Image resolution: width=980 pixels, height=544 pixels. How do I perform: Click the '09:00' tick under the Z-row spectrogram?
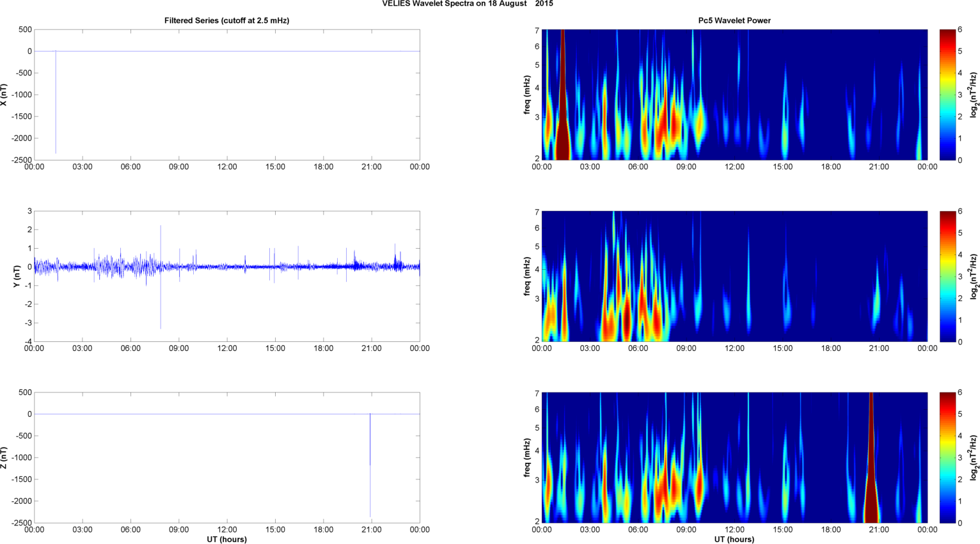tap(686, 530)
